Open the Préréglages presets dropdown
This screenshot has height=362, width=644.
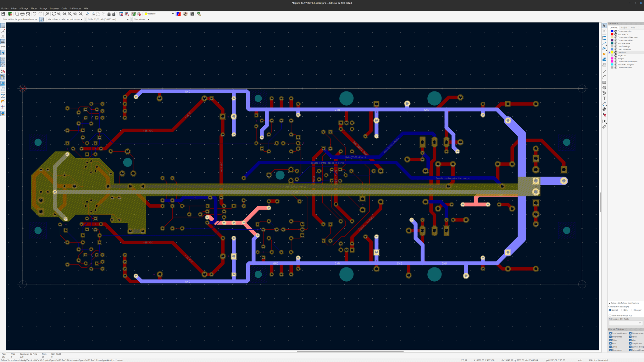(625, 323)
